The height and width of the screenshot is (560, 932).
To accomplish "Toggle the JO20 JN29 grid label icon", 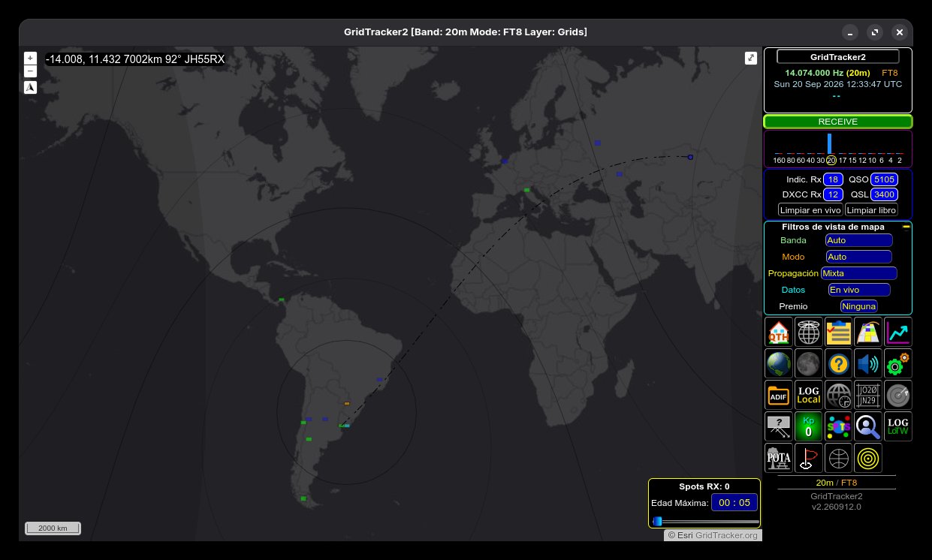I will [868, 395].
